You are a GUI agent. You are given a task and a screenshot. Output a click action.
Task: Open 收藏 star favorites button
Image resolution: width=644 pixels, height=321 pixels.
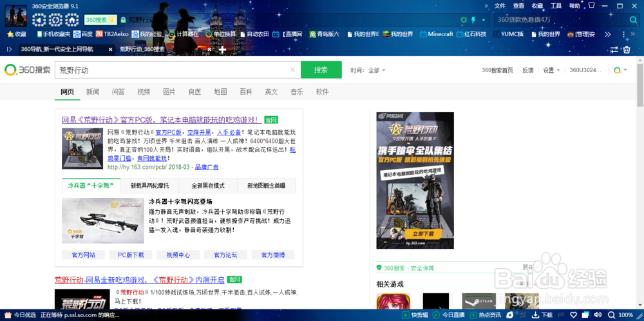pos(17,34)
